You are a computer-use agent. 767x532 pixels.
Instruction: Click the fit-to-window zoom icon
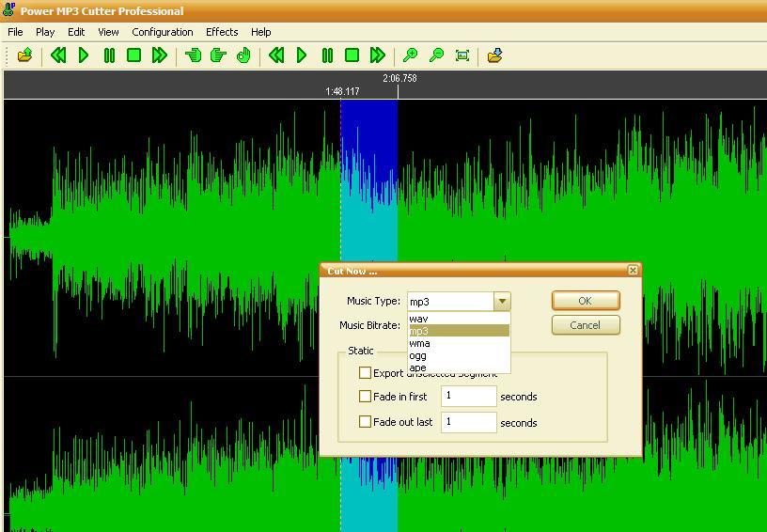(x=462, y=55)
